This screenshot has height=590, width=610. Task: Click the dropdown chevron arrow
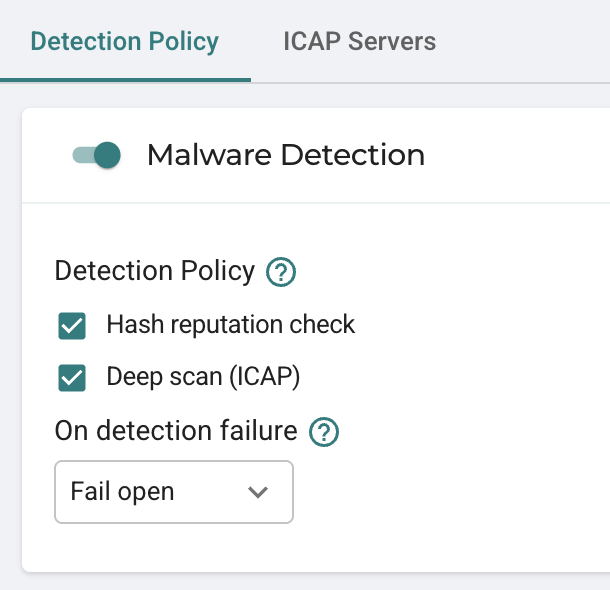[x=258, y=492]
